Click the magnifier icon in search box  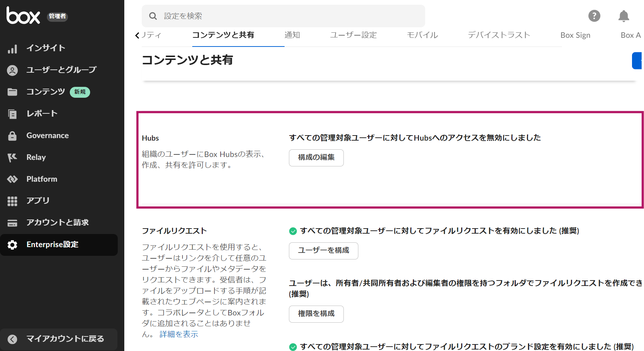[x=153, y=16]
